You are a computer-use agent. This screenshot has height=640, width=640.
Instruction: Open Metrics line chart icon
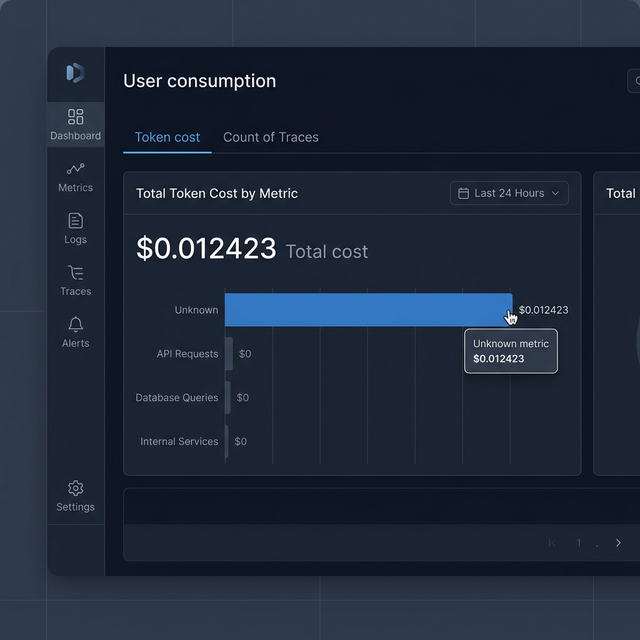tap(76, 169)
